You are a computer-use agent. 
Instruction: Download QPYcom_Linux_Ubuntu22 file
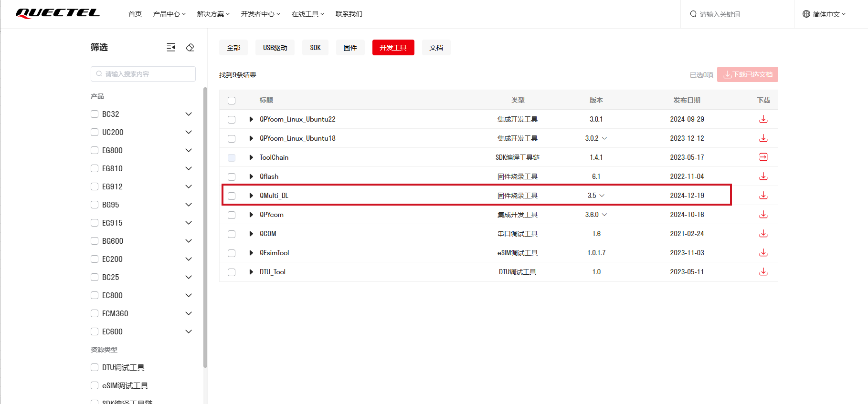(x=763, y=119)
